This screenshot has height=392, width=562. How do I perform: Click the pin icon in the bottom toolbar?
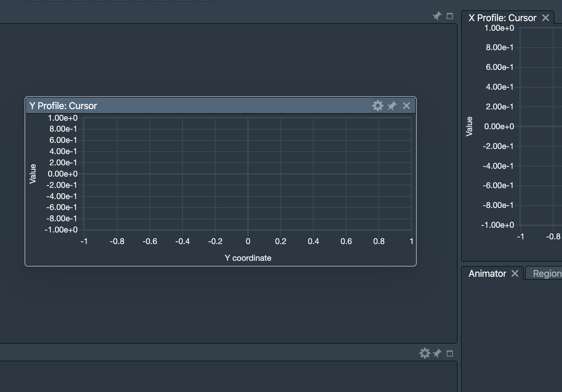pyautogui.click(x=437, y=353)
